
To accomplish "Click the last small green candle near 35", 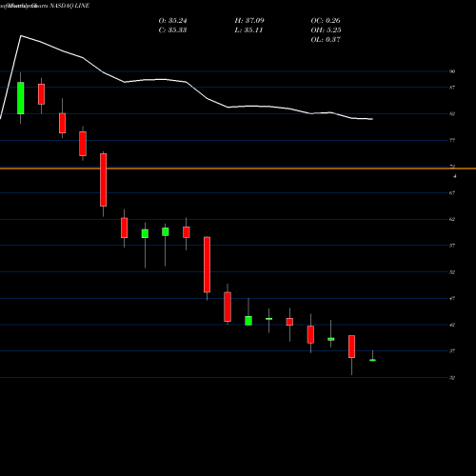I will pos(372,360).
